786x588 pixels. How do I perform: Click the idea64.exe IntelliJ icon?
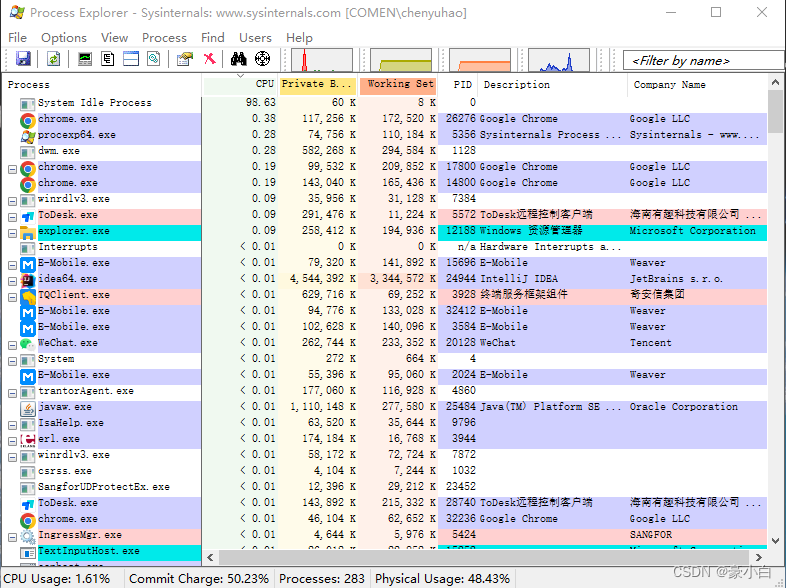click(x=28, y=280)
